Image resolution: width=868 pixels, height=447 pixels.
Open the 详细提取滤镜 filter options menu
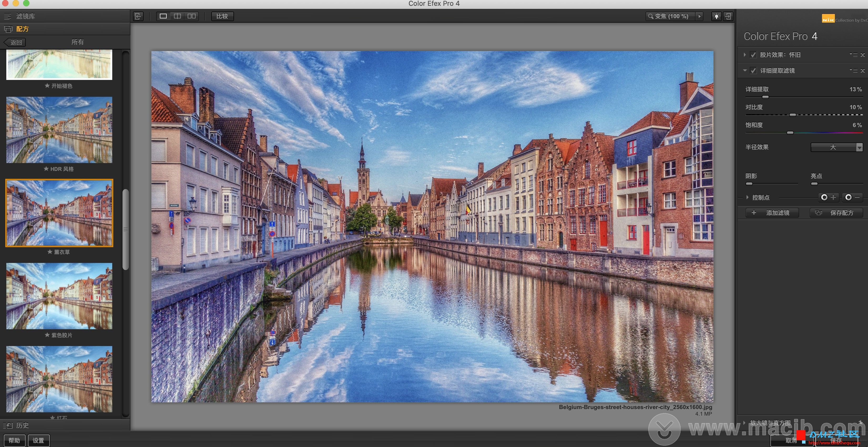coord(854,70)
